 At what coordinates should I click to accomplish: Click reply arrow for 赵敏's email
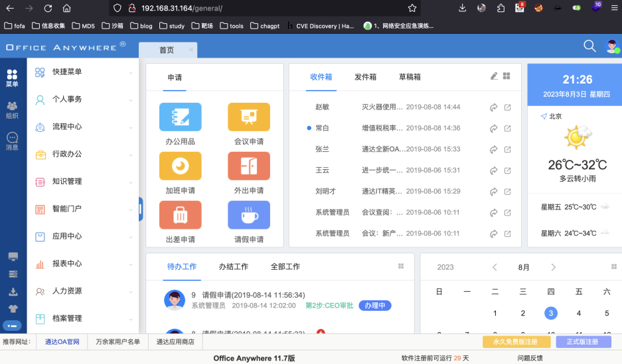(x=493, y=107)
